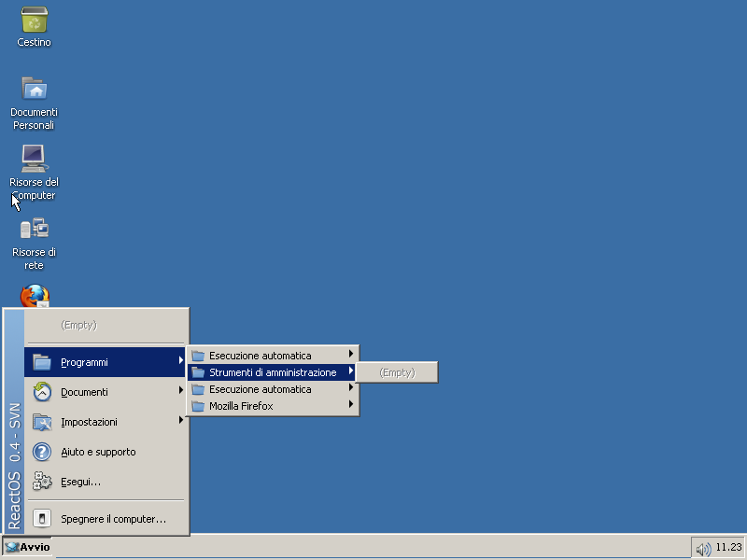Close the Start menu via the Avvio button
This screenshot has width=747, height=560.
[x=28, y=547]
